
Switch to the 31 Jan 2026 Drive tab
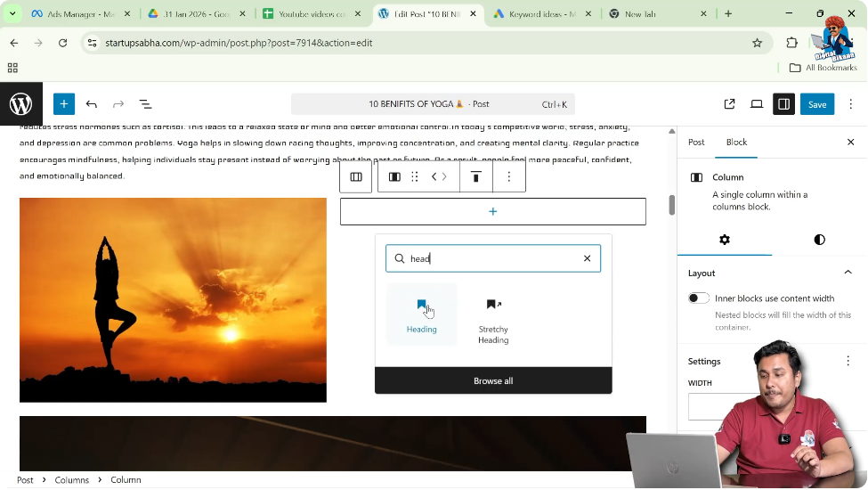coord(197,14)
